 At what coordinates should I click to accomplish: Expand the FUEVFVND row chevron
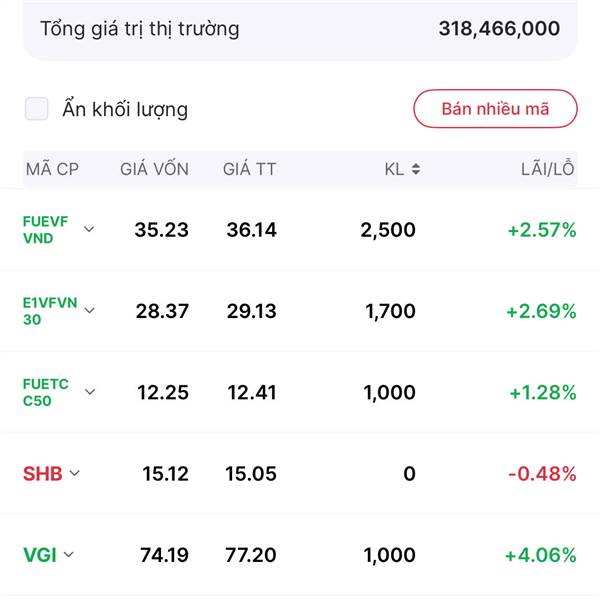(89, 229)
